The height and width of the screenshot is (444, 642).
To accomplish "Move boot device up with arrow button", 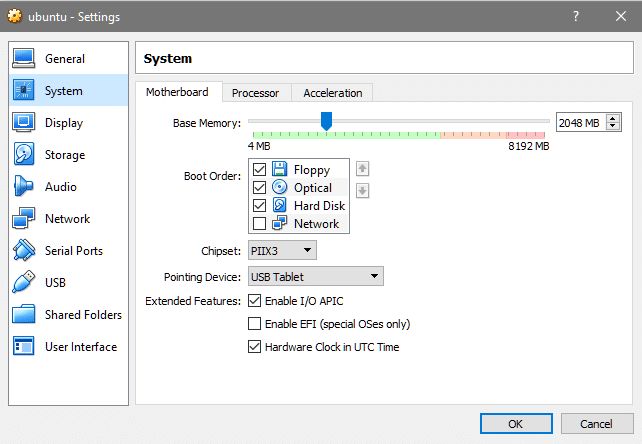I will (x=362, y=168).
